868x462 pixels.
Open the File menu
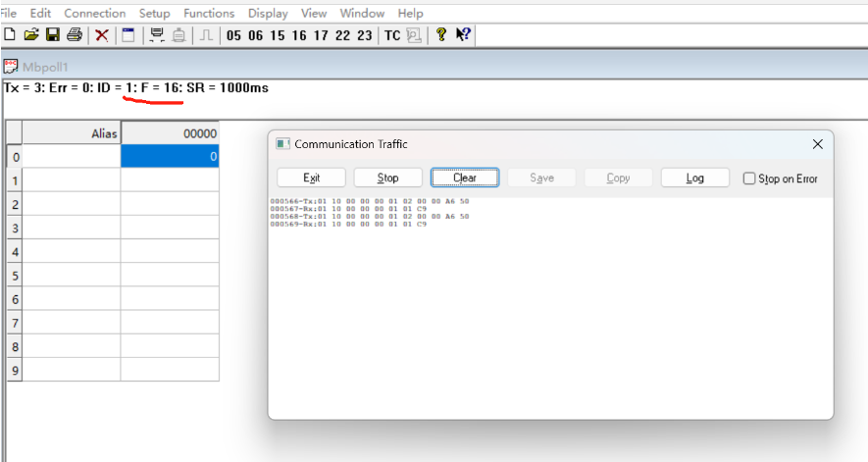[x=8, y=13]
